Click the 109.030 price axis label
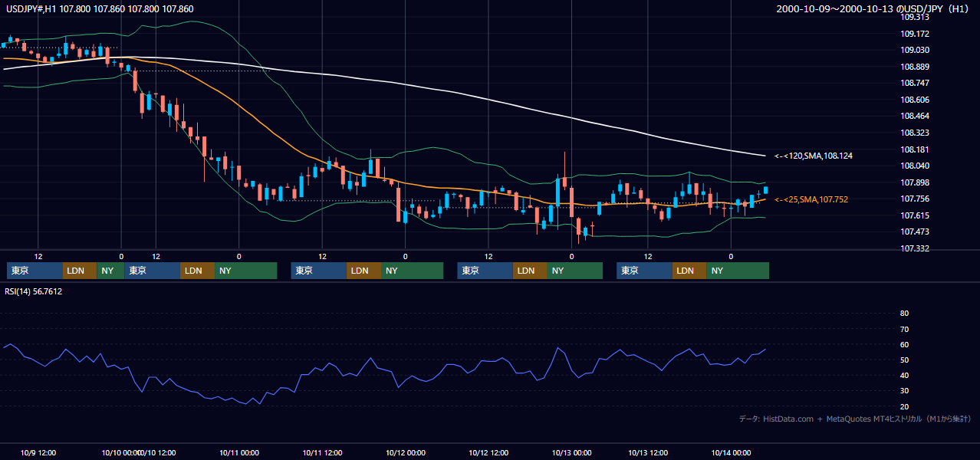The width and height of the screenshot is (980, 460). click(915, 50)
